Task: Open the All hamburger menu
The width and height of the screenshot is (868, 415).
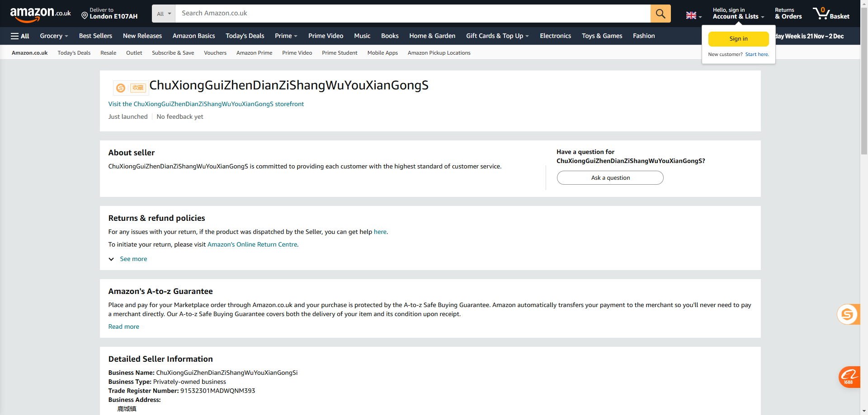Action: (x=20, y=36)
